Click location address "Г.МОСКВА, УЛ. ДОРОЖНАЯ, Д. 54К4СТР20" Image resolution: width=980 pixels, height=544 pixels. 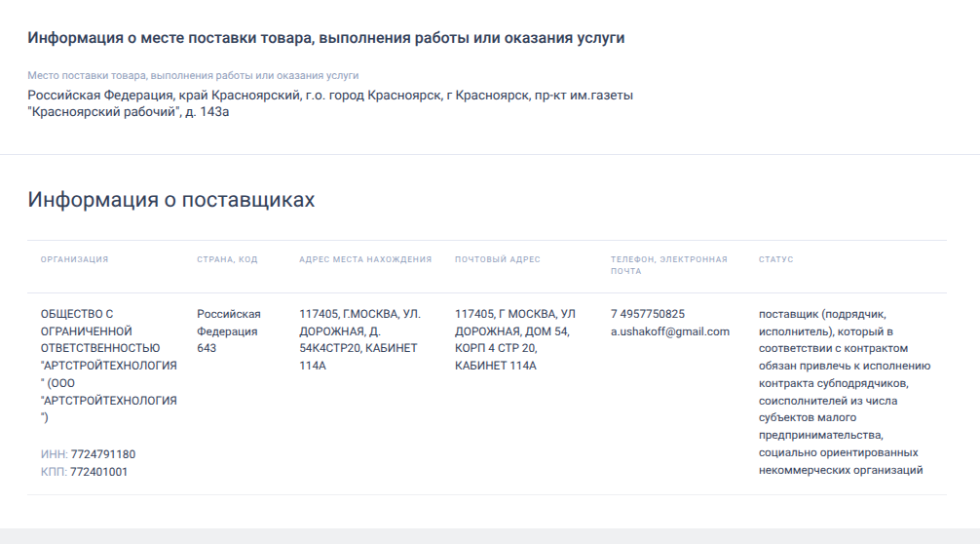pos(360,339)
